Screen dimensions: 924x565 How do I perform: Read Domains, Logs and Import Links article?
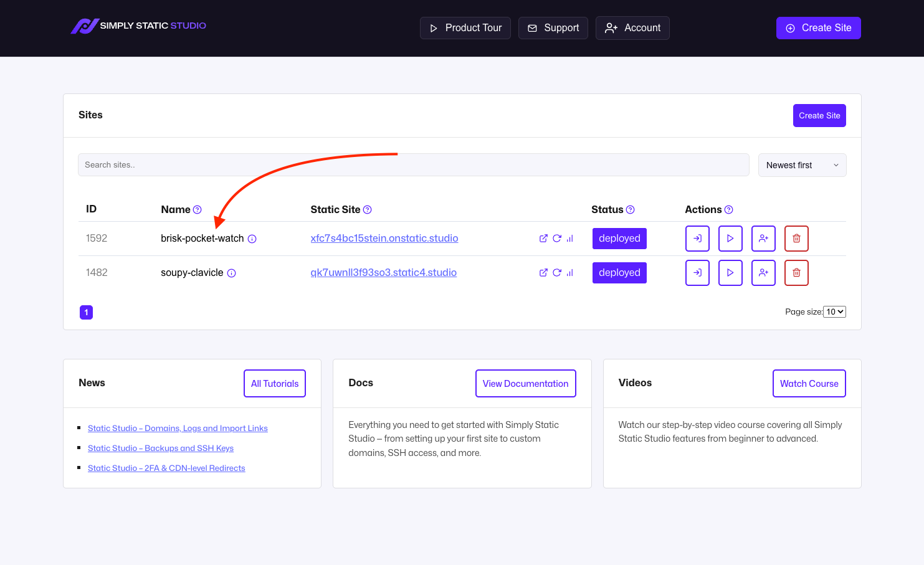coord(178,429)
